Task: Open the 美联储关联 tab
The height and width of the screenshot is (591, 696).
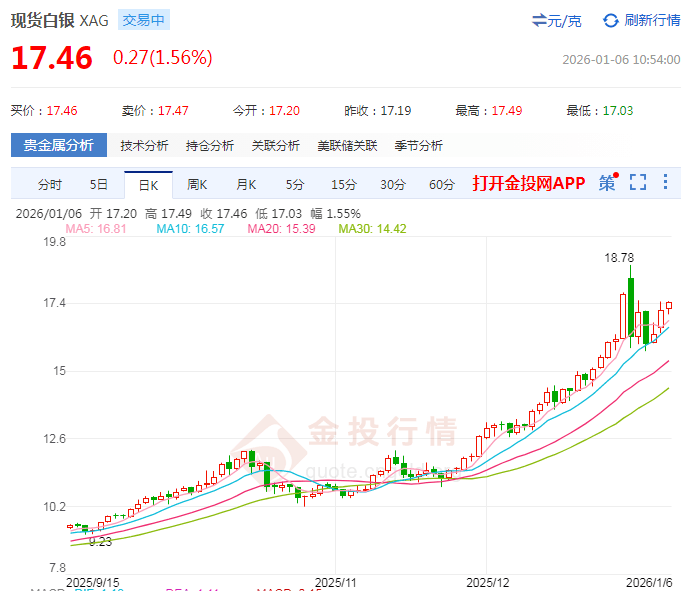Action: point(347,145)
